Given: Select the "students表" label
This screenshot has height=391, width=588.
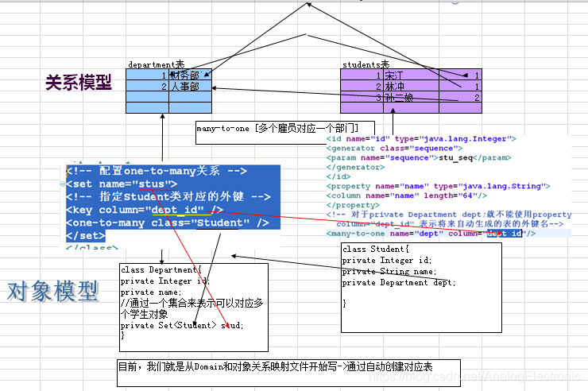Looking at the screenshot, I should coord(366,64).
